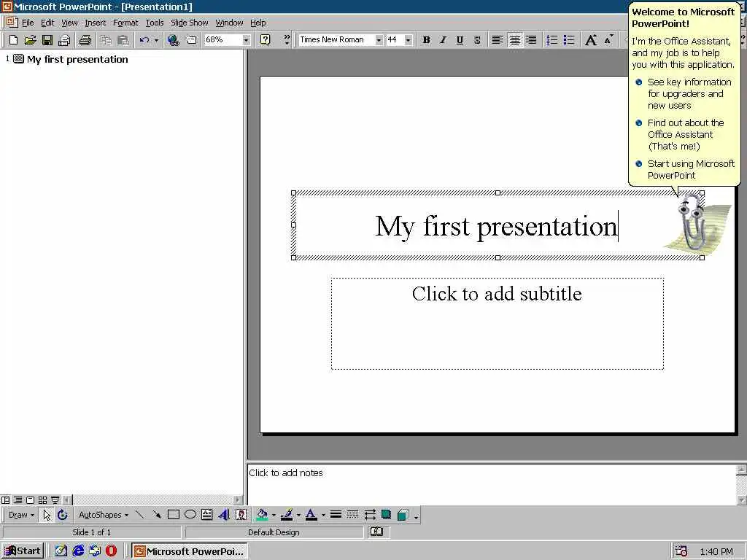Switch to Slide View button

30,500
